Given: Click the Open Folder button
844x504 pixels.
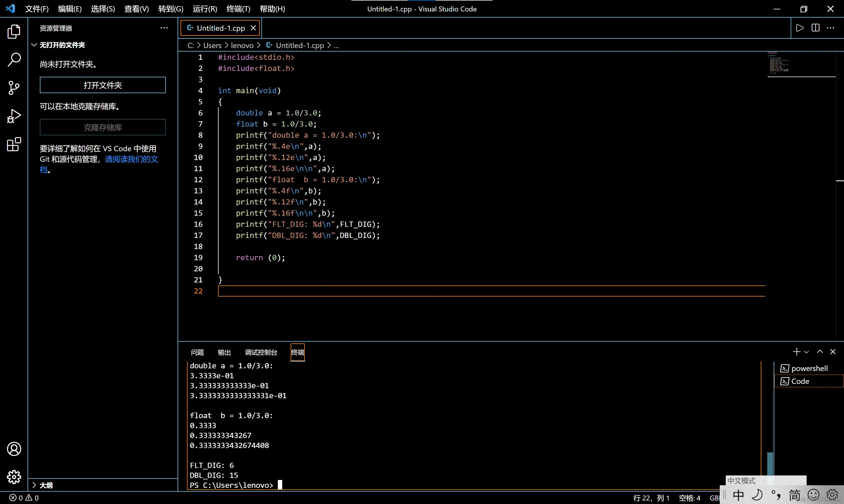Looking at the screenshot, I should [x=103, y=85].
